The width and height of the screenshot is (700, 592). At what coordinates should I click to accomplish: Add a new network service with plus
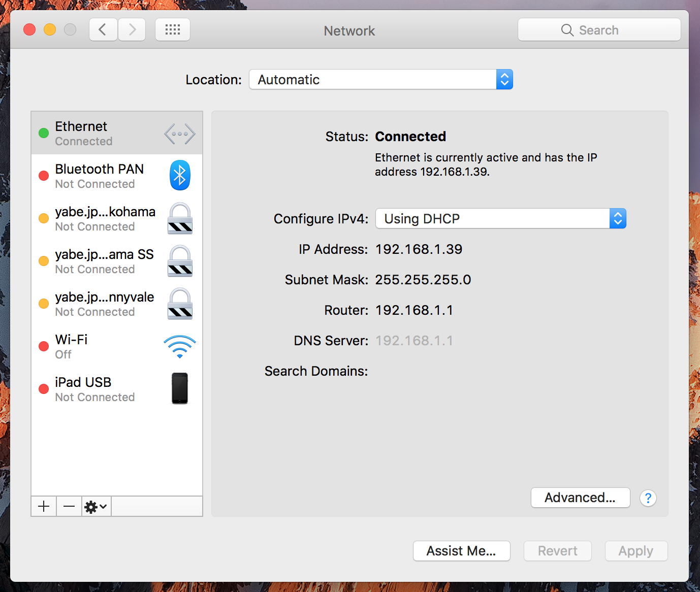pyautogui.click(x=44, y=506)
